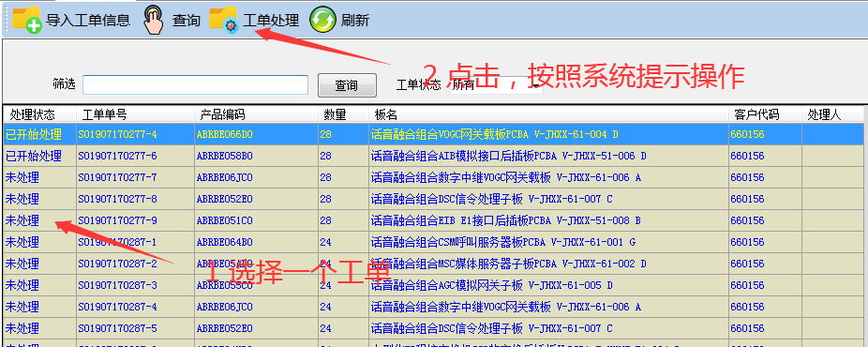Viewport: 868px width, 347px height.
Task: Click the 导入工单信息 folder icon
Action: [27, 21]
